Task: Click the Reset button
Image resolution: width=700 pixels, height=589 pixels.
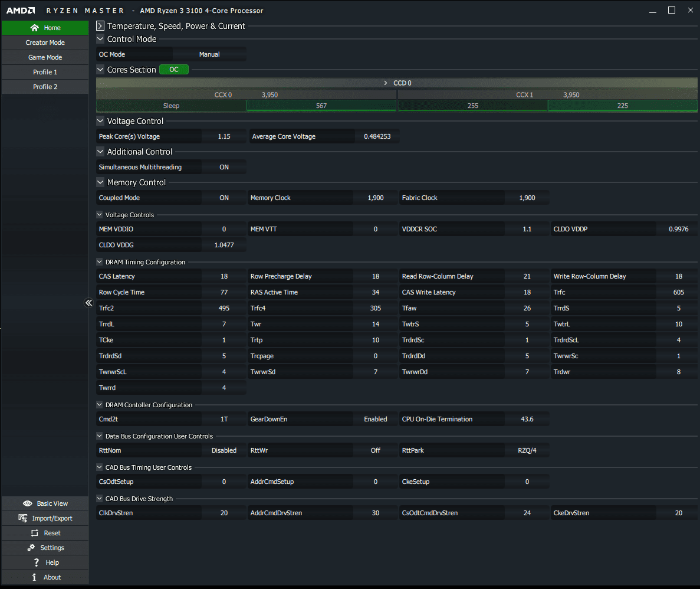Action: [x=45, y=533]
